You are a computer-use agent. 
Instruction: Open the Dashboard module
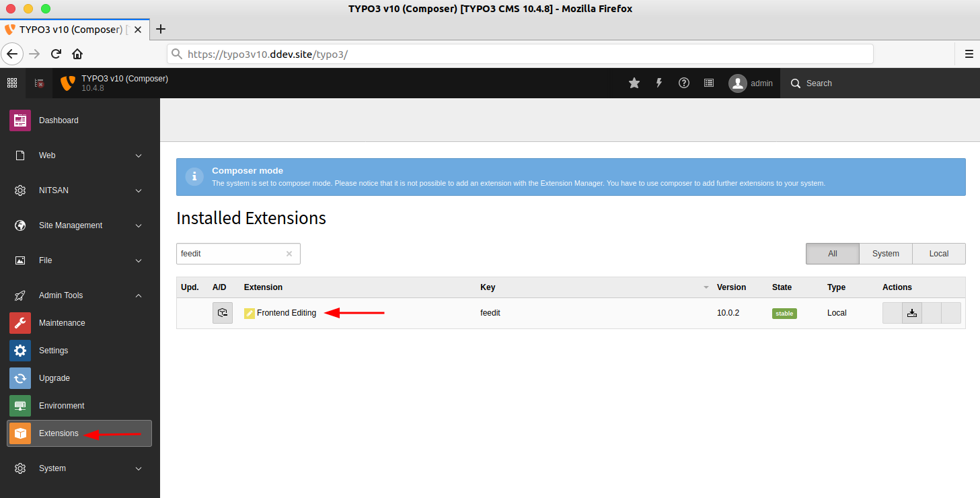click(x=59, y=120)
